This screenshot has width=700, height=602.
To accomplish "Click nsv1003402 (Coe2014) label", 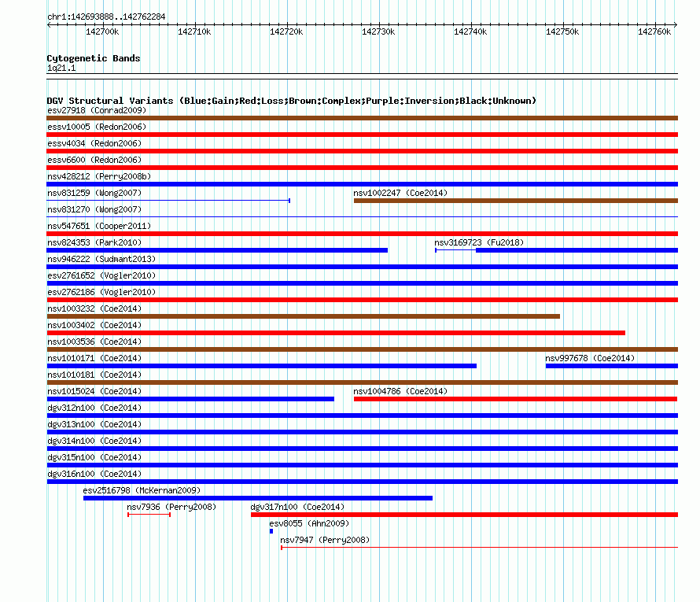I will pos(94,325).
